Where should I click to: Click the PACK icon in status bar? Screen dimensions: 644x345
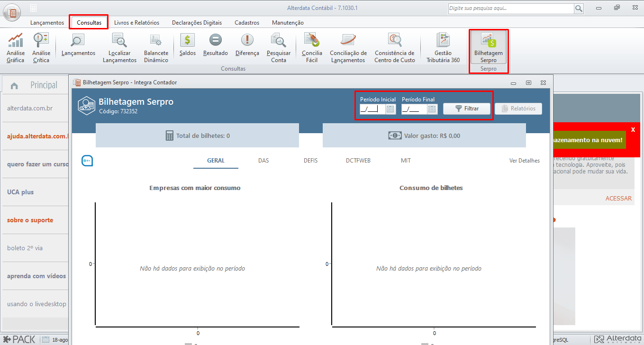[x=20, y=339]
